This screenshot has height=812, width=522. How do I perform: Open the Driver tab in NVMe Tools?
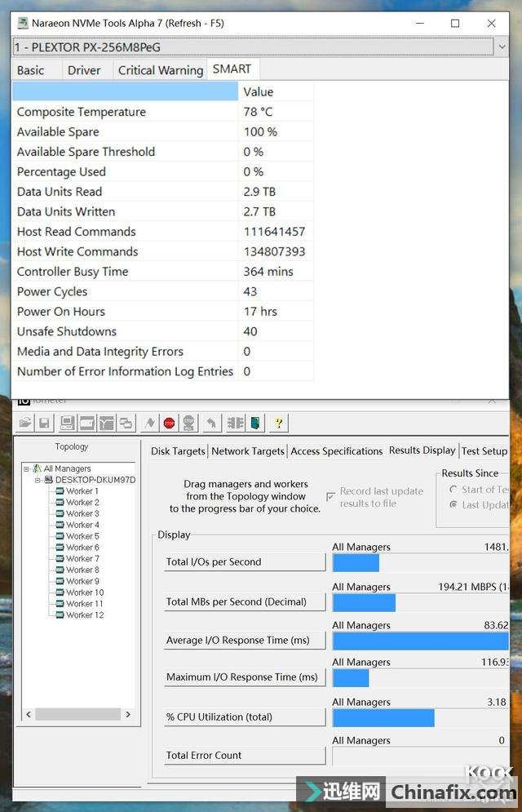pos(84,70)
